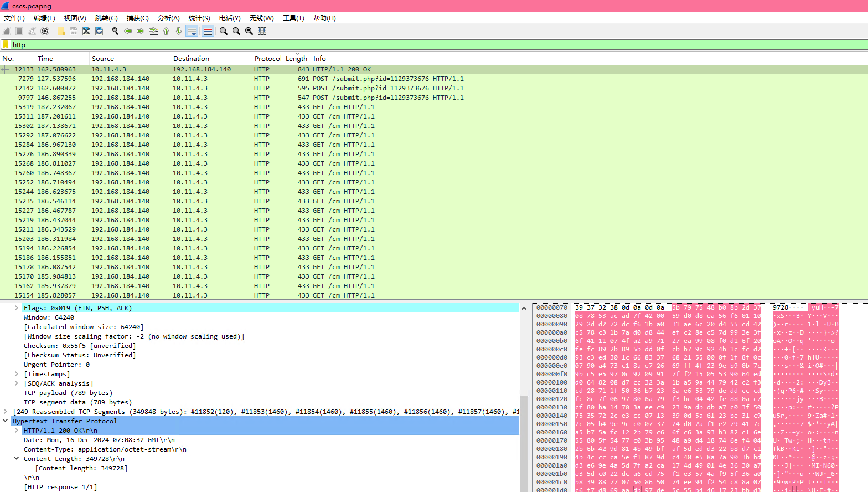Click the display filter bookmark icon
The height and width of the screenshot is (492, 868).
click(6, 45)
